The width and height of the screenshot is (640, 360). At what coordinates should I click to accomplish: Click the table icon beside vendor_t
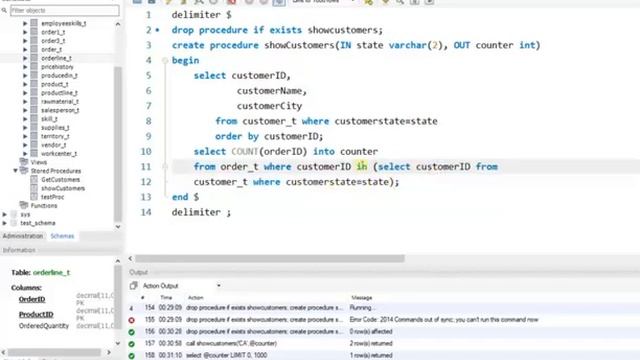tap(34, 145)
